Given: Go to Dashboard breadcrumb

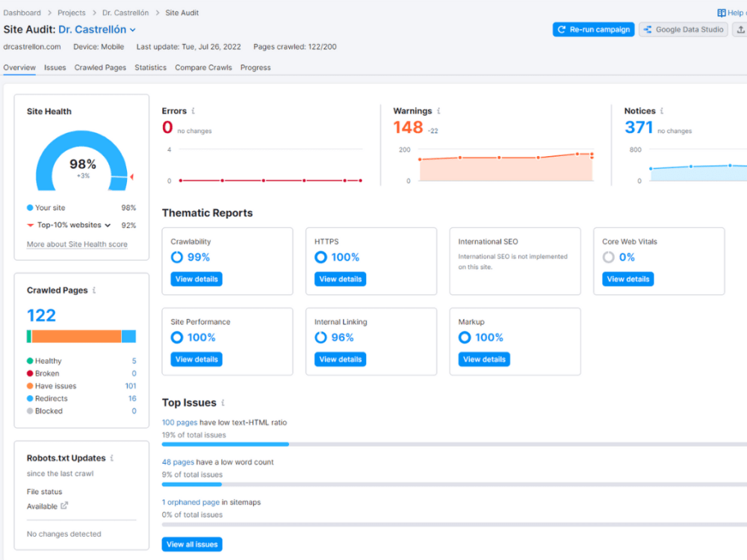Looking at the screenshot, I should (22, 13).
